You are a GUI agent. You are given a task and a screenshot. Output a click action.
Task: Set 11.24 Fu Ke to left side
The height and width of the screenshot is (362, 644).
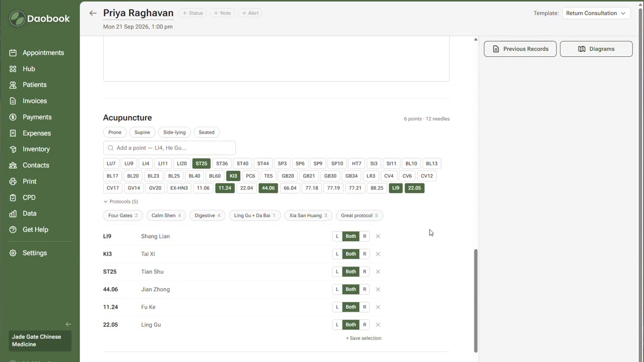coord(337,307)
